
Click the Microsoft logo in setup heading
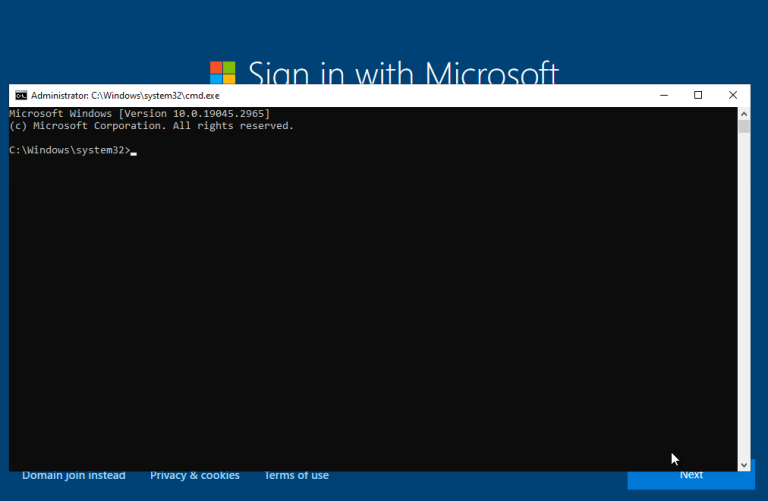click(x=223, y=72)
